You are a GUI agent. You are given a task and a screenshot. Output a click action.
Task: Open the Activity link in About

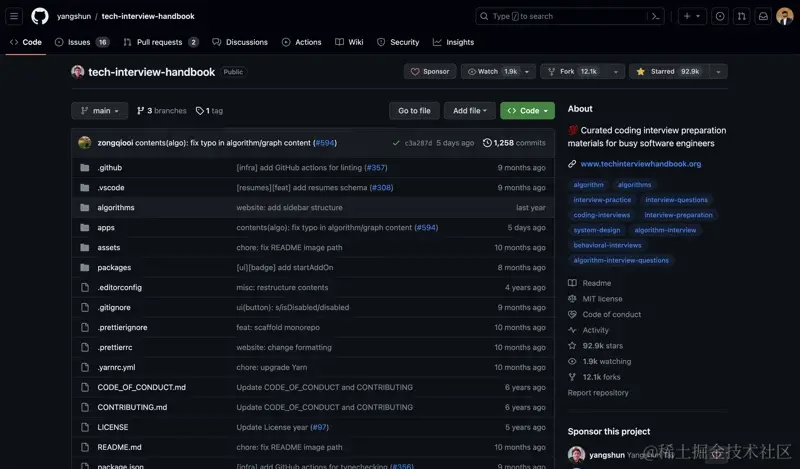589,330
